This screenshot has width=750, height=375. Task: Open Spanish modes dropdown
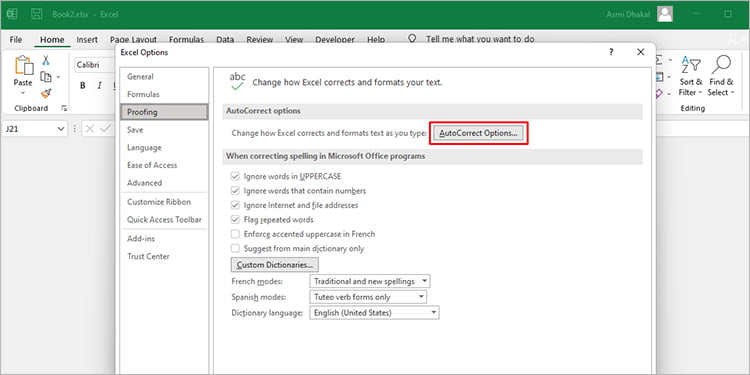pyautogui.click(x=368, y=297)
